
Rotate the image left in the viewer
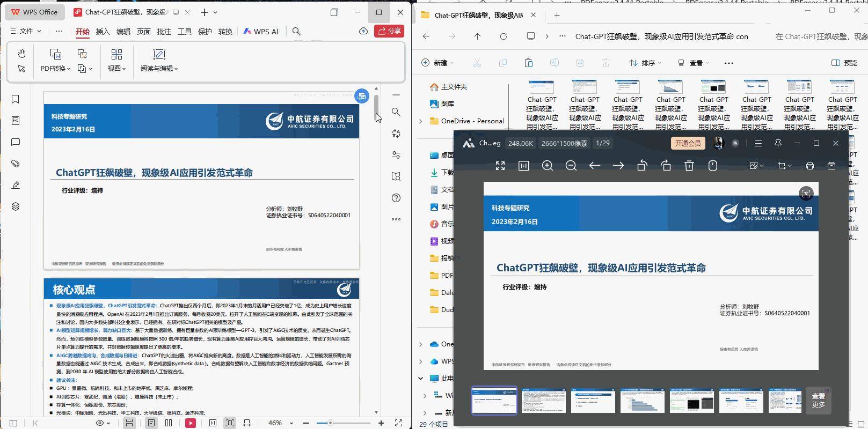pos(642,166)
